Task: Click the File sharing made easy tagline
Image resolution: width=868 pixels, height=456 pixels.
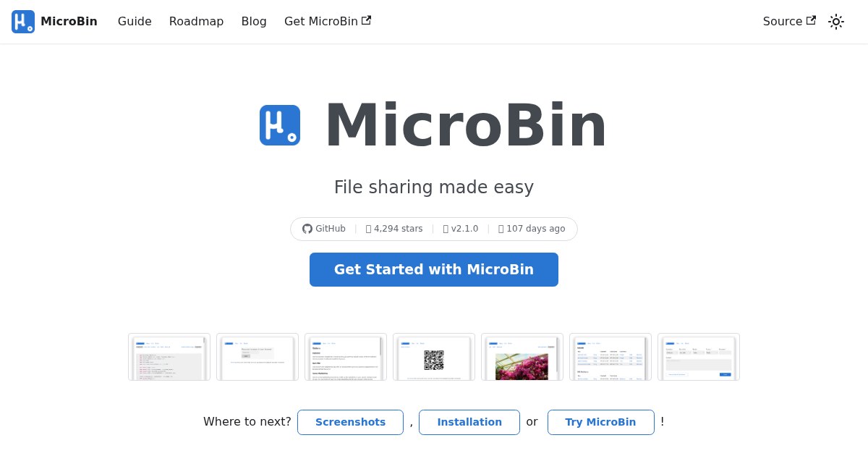Action: 434,187
